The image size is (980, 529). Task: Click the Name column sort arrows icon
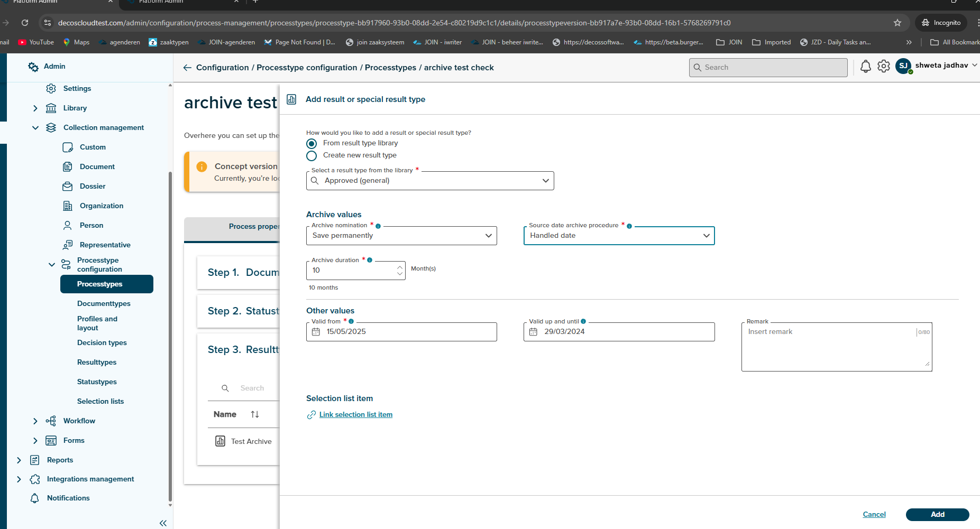tap(255, 414)
